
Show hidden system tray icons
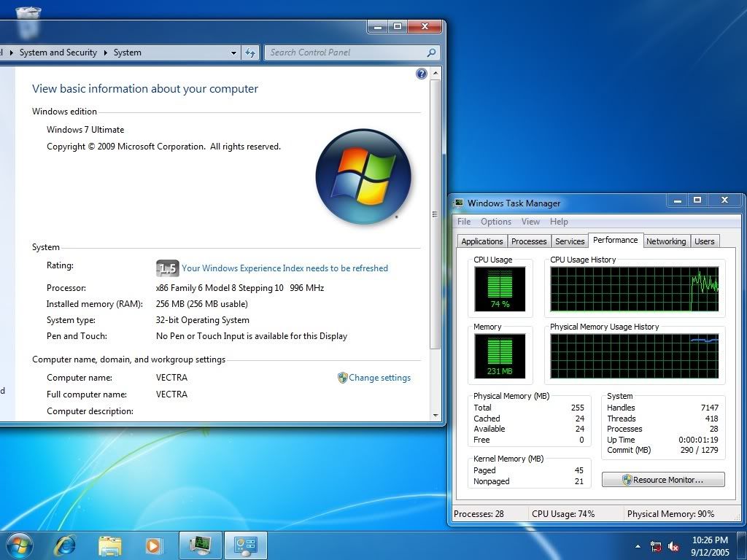tap(639, 546)
